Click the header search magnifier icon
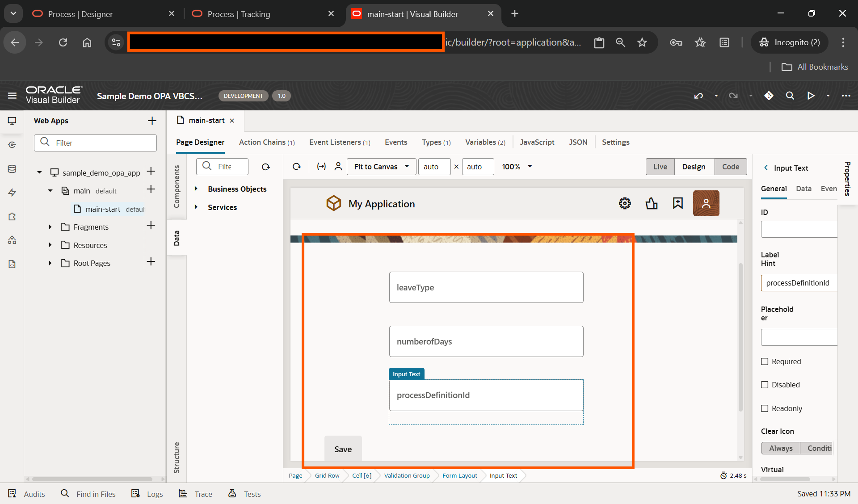858x504 pixels. click(x=790, y=96)
